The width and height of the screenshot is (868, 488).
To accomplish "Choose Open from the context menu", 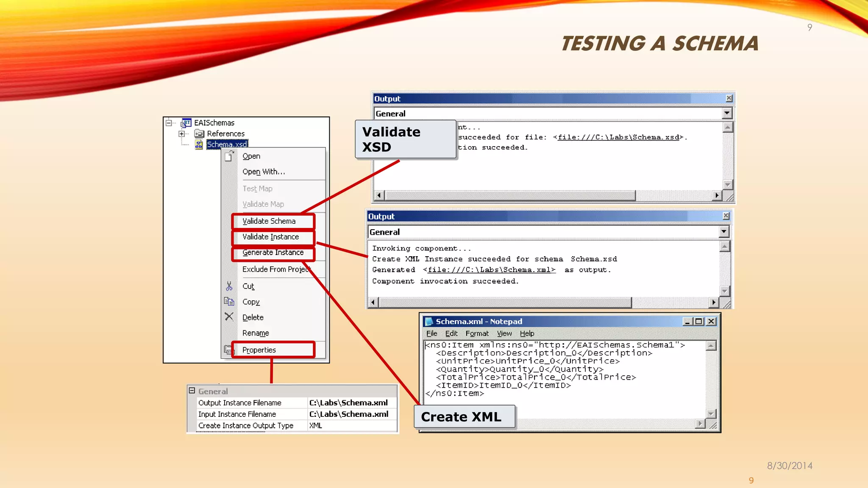I will pos(251,156).
